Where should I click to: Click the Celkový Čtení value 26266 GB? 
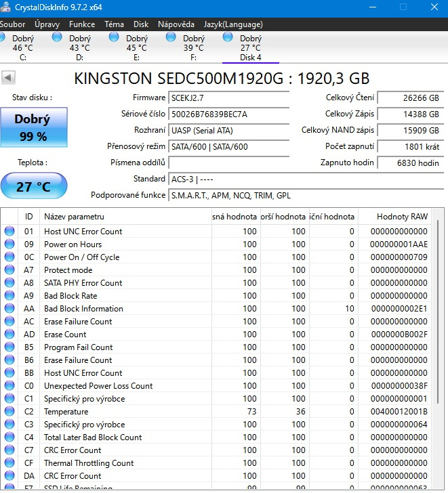[410, 98]
